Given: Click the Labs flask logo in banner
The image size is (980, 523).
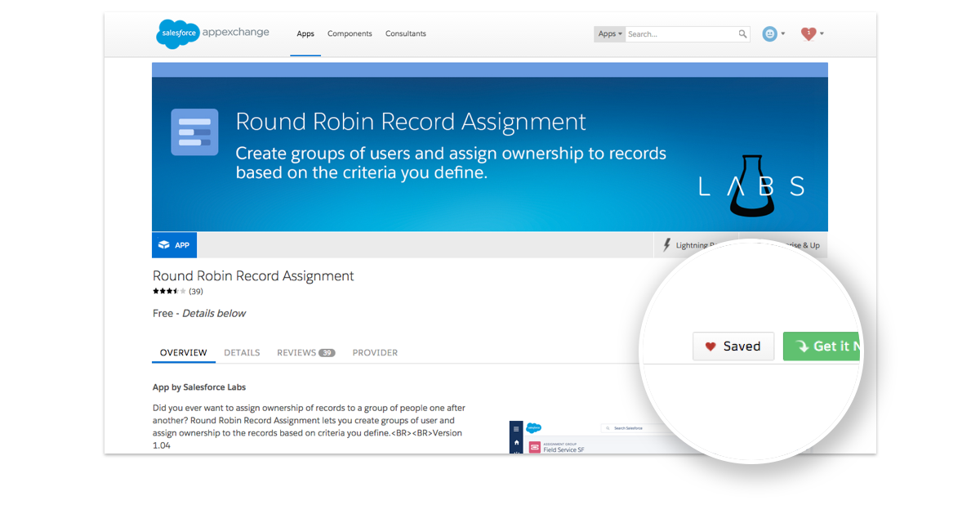Looking at the screenshot, I should click(x=751, y=186).
